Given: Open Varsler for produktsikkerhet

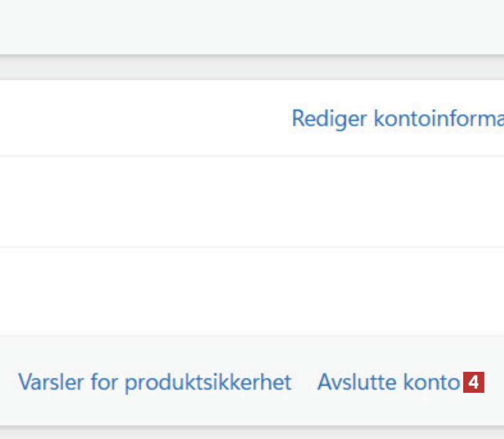Looking at the screenshot, I should 155,382.
